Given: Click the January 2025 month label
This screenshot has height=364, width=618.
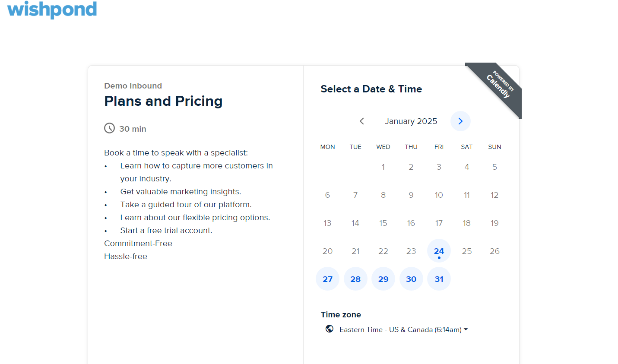Looking at the screenshot, I should (411, 121).
